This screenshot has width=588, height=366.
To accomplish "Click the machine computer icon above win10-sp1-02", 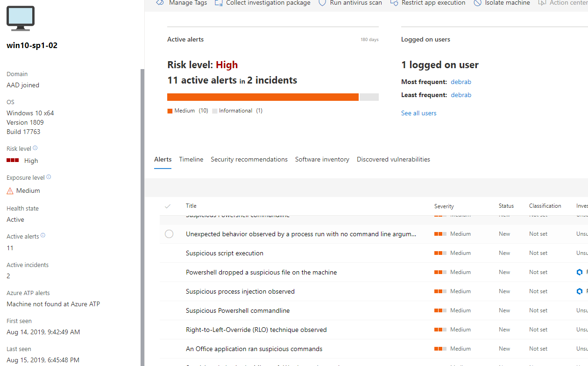I will [x=21, y=18].
